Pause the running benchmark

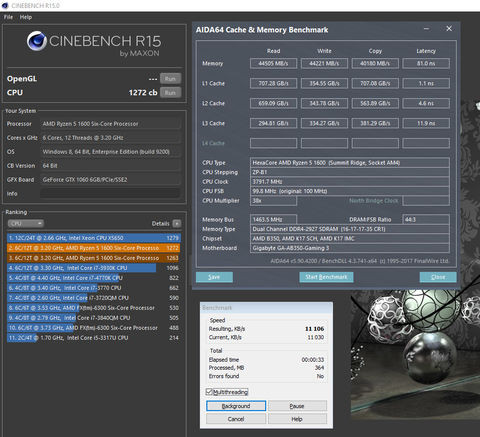[x=297, y=406]
